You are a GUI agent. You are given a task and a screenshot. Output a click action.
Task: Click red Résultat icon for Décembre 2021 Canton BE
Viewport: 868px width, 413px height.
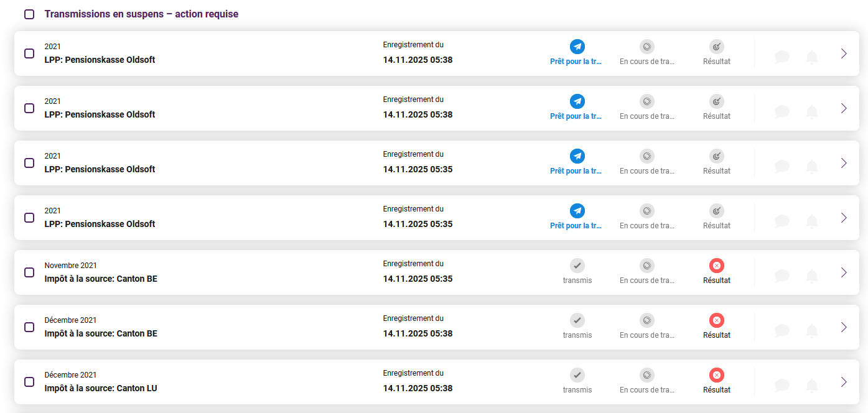click(717, 320)
